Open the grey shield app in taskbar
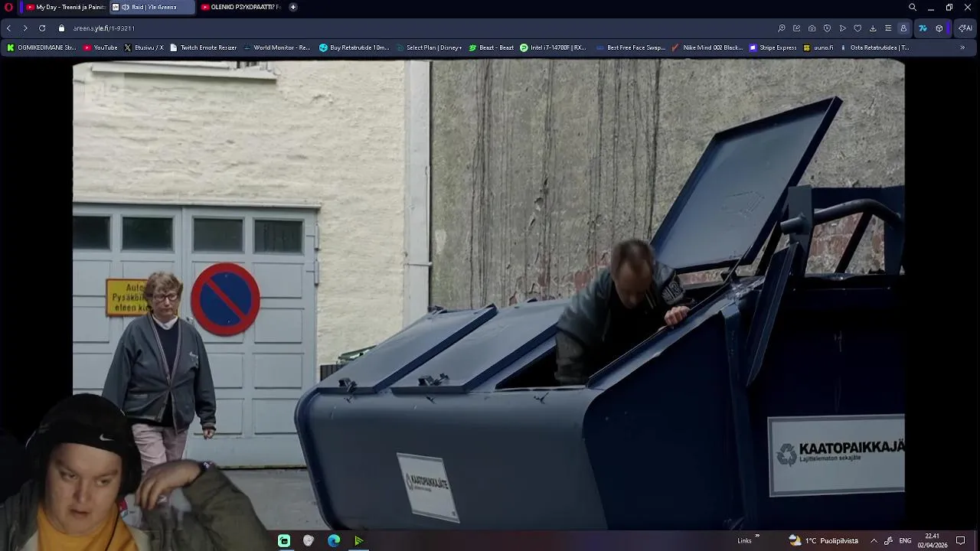Image resolution: width=980 pixels, height=551 pixels. pyautogui.click(x=309, y=541)
